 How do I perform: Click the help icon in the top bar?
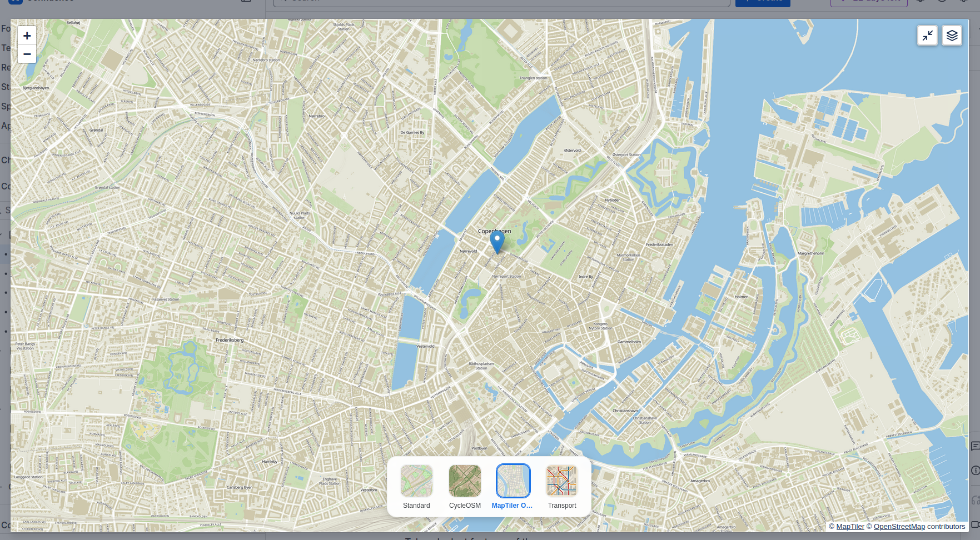click(942, 2)
